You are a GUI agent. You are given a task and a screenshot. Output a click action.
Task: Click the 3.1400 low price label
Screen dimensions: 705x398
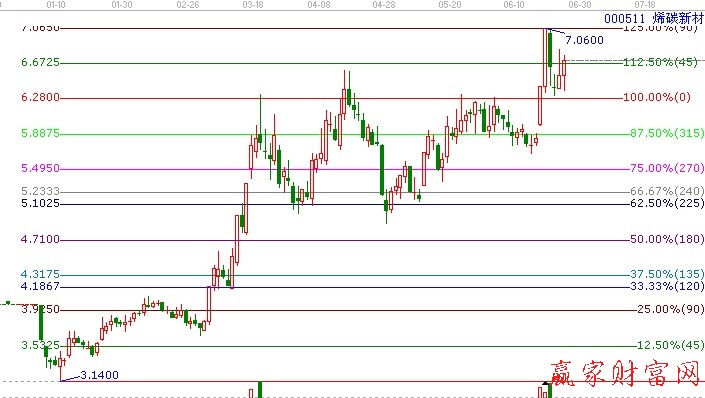[x=99, y=375]
